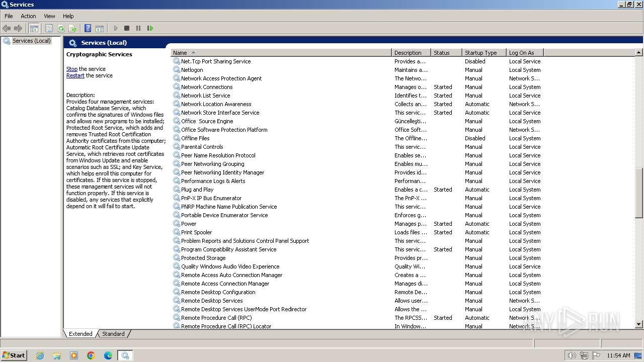This screenshot has width=644, height=362.
Task: Click gear icon of Network Connections
Action: tap(177, 87)
